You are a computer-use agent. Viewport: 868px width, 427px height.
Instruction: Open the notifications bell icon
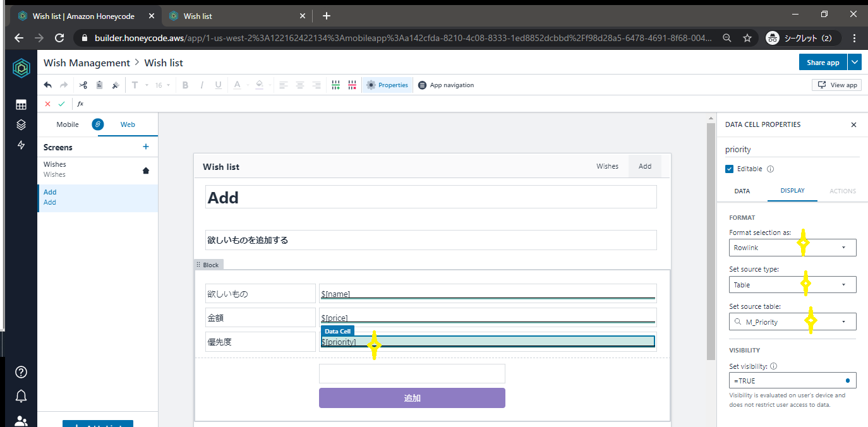(21, 396)
